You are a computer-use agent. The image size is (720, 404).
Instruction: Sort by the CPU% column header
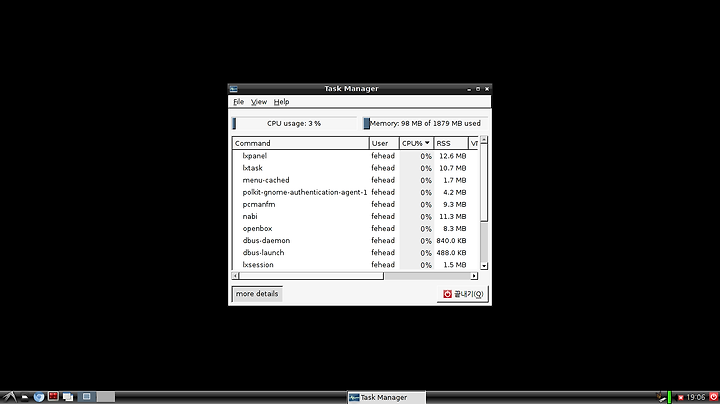[416, 143]
